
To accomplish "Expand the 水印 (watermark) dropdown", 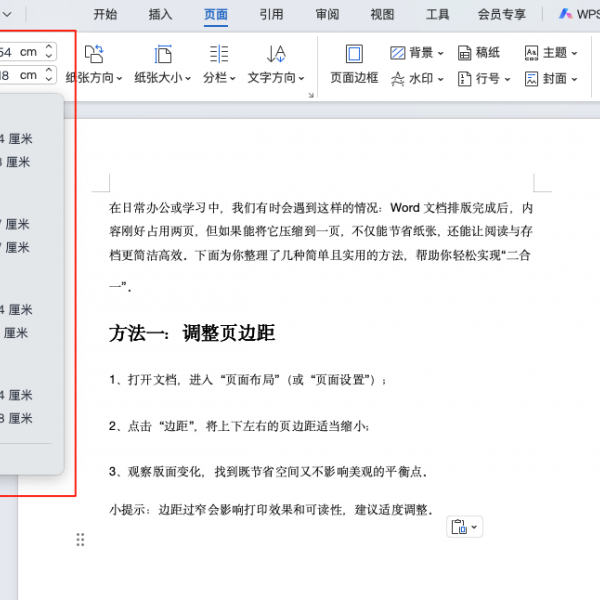I will 441,79.
